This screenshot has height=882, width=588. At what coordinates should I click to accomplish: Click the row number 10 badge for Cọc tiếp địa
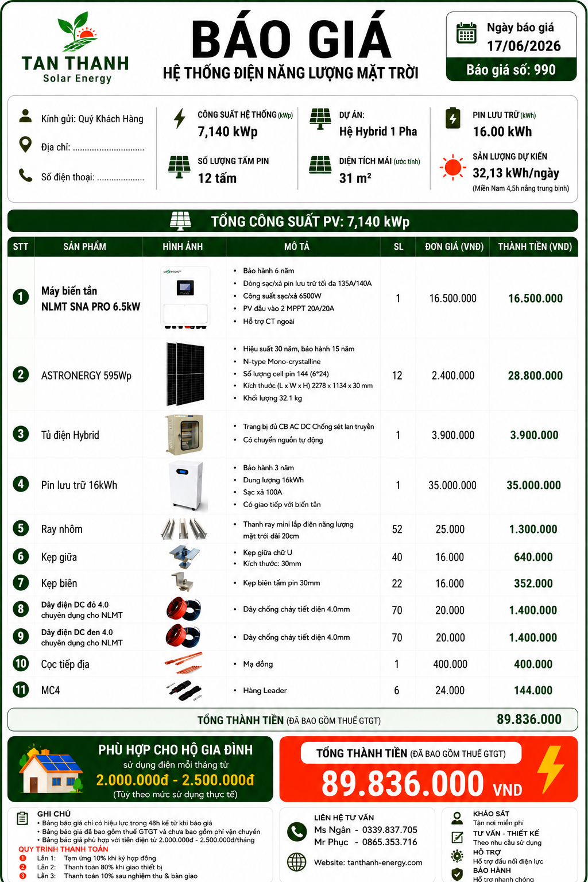coord(21,663)
